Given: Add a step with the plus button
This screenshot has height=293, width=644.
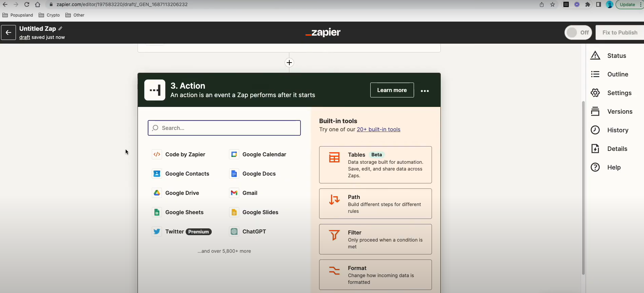Looking at the screenshot, I should (x=289, y=63).
